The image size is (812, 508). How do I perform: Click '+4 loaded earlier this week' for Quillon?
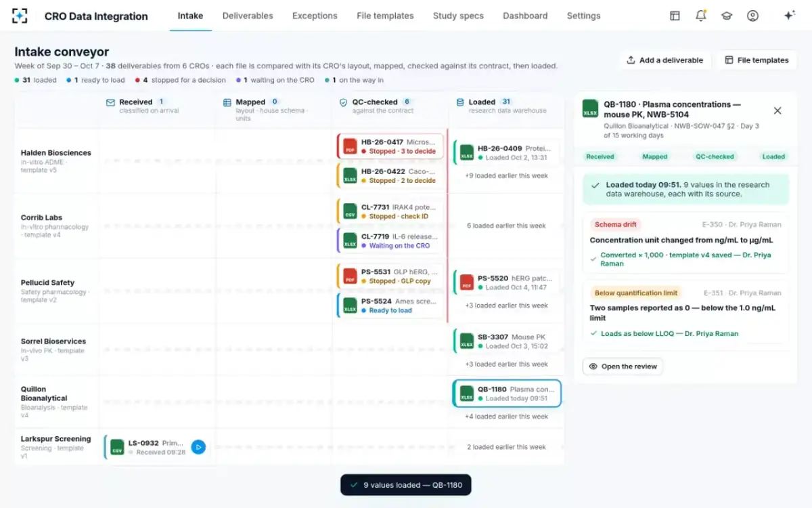click(506, 417)
